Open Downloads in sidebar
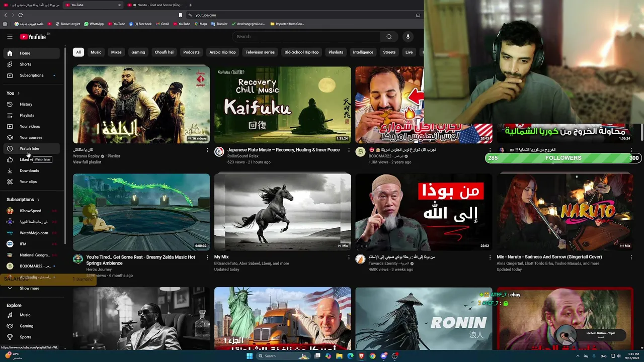 point(33,171)
